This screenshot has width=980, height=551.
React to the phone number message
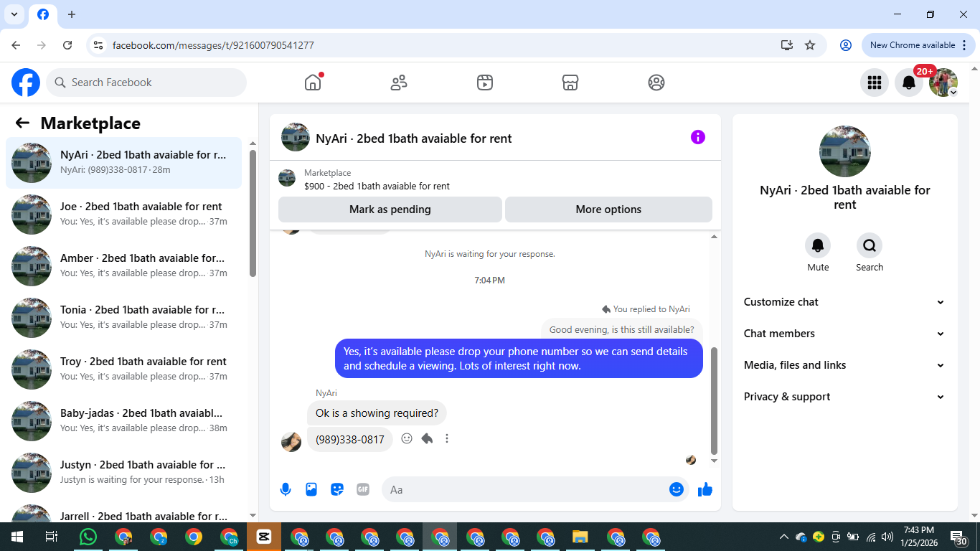(x=407, y=438)
